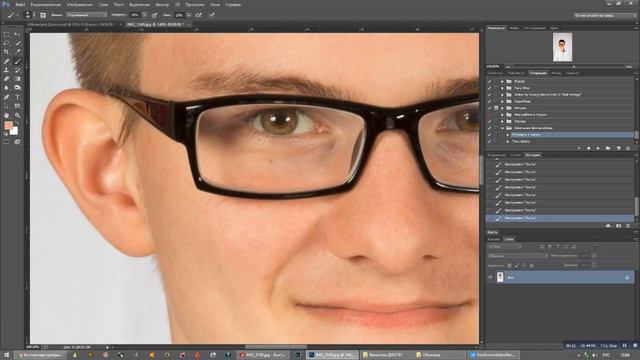Expand the "Action by" set folder

click(502, 95)
